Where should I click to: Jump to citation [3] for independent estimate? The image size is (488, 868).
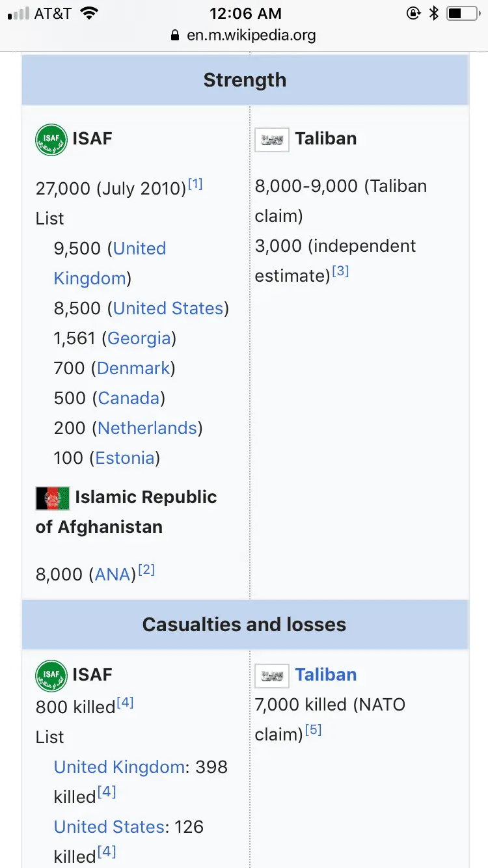tap(340, 272)
